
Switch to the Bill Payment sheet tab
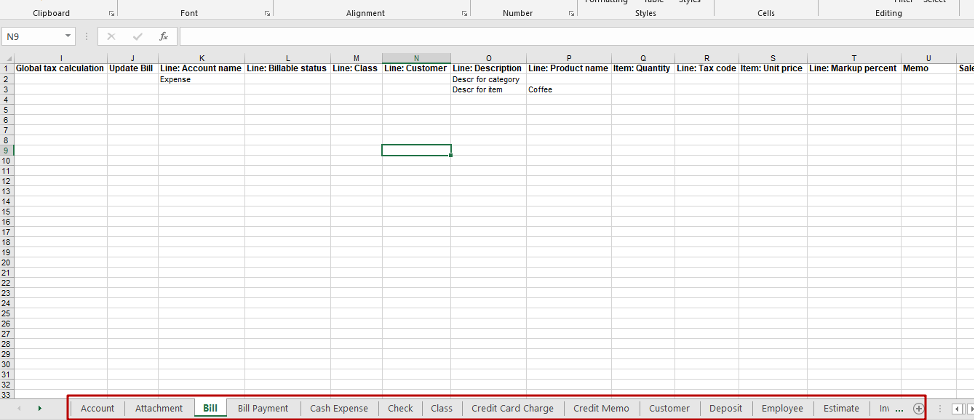pyautogui.click(x=263, y=408)
